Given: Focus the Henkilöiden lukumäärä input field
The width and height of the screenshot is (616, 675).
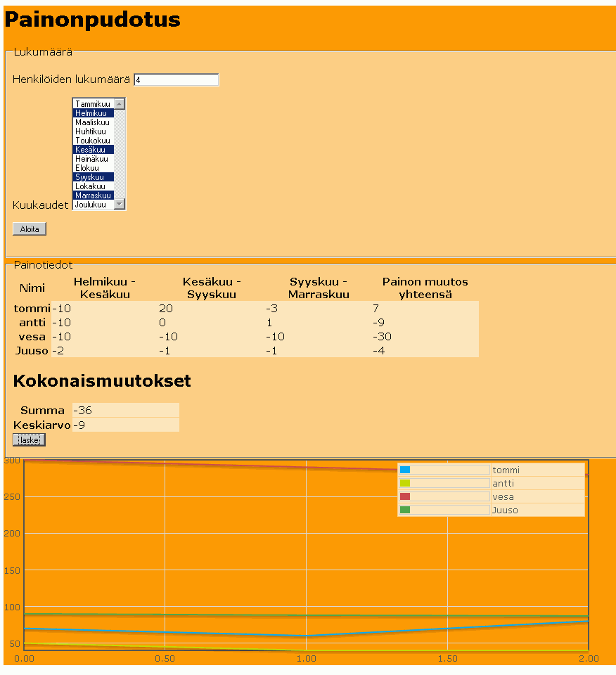Looking at the screenshot, I should [177, 79].
